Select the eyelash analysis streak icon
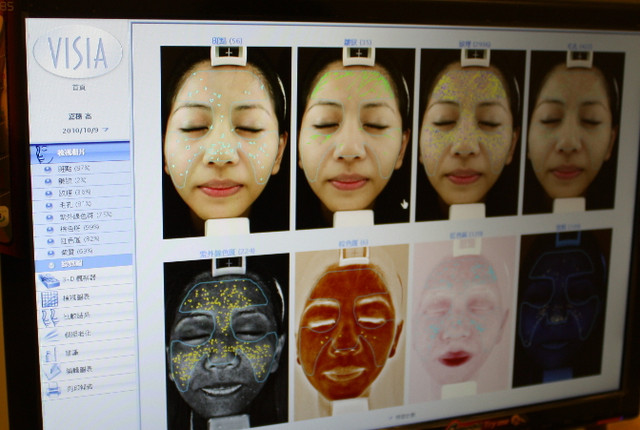Viewport: 640px width, 430px height. pos(51,336)
